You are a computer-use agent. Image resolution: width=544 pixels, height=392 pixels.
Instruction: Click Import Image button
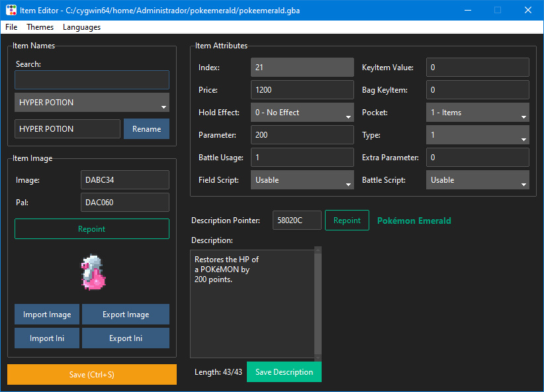[x=47, y=315]
